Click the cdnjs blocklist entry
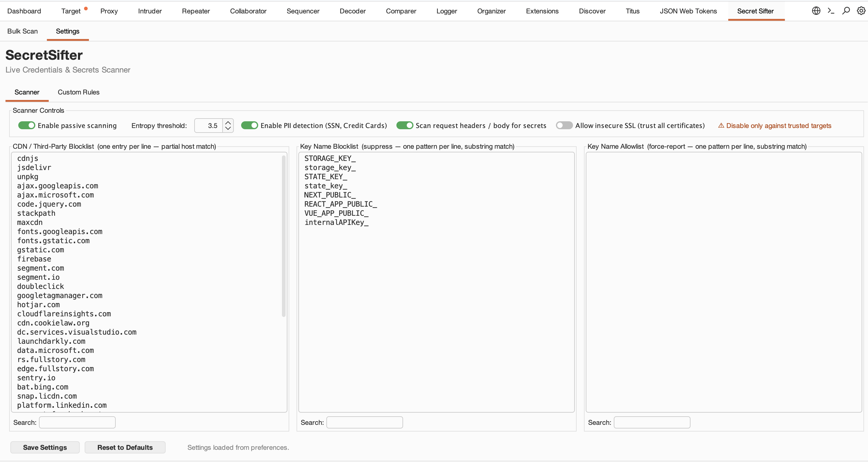 tap(28, 158)
